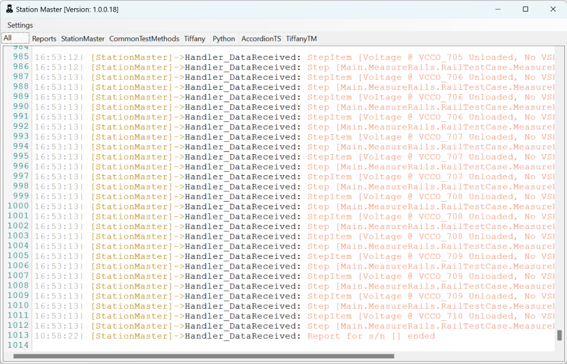Click the vertical scrollbar thumb
This screenshot has height=364, width=567.
pos(559,335)
